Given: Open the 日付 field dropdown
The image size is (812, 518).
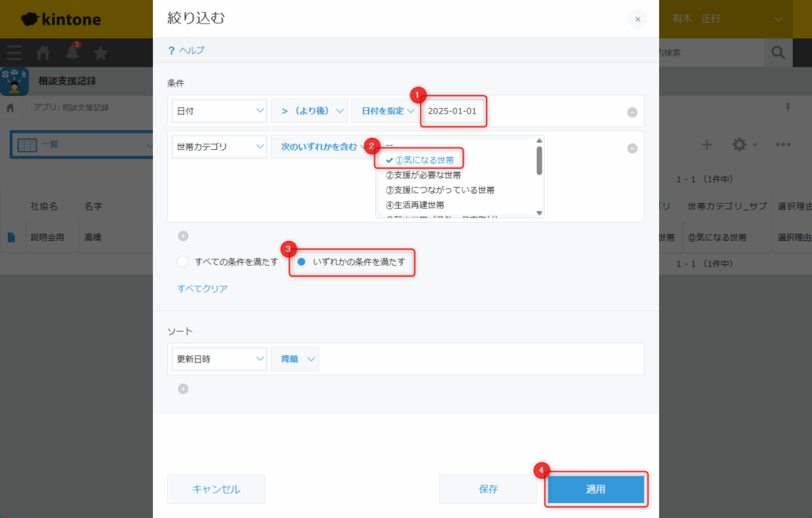Looking at the screenshot, I should (x=219, y=111).
